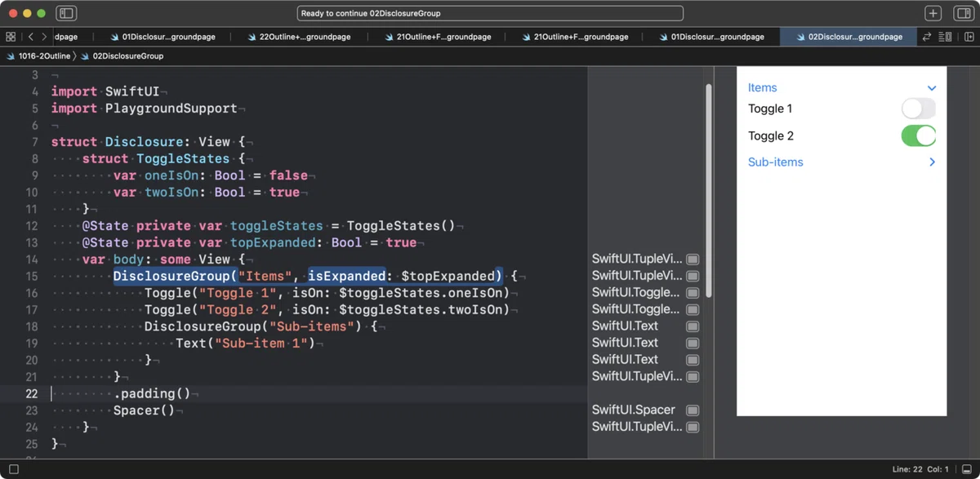Turn on the Toggle 1 switch
This screenshot has height=479, width=980.
919,109
